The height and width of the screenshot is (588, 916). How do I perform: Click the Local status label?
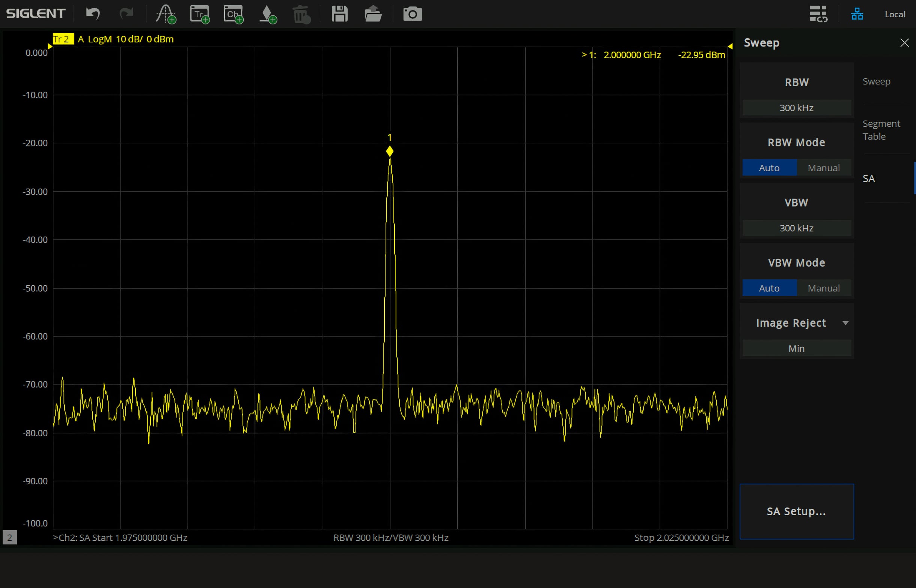coord(895,14)
